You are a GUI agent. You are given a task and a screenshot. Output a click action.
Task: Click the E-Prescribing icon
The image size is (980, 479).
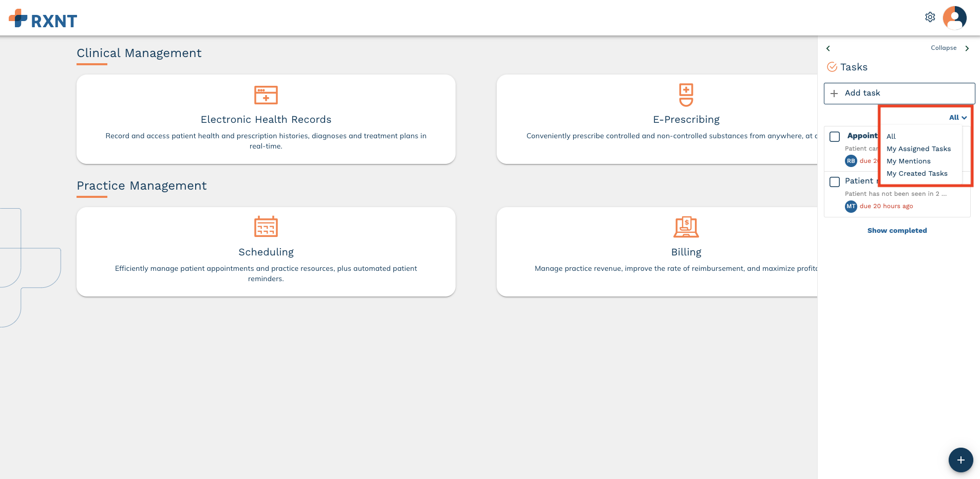[x=686, y=95]
